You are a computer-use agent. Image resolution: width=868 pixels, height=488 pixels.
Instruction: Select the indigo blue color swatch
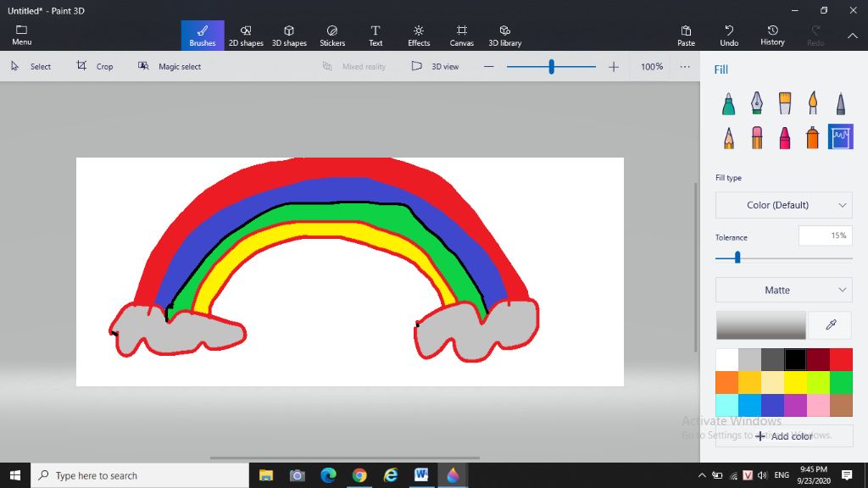coord(772,405)
